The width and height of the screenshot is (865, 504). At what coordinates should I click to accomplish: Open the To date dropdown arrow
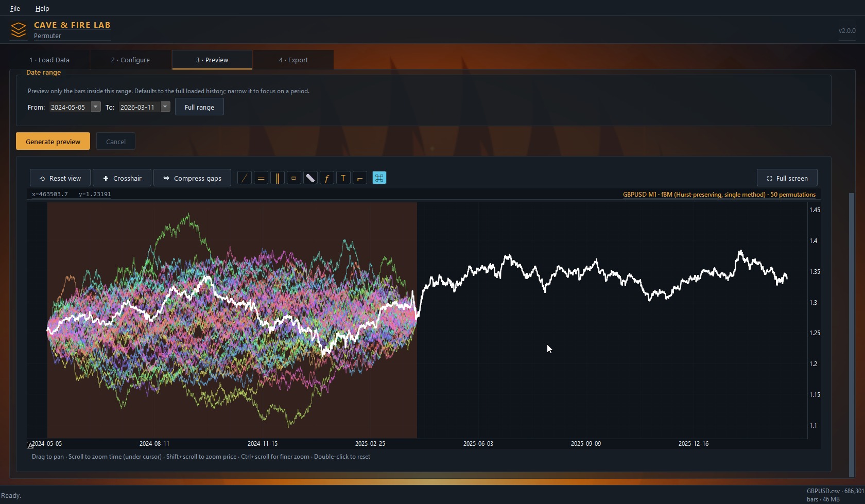coord(165,107)
